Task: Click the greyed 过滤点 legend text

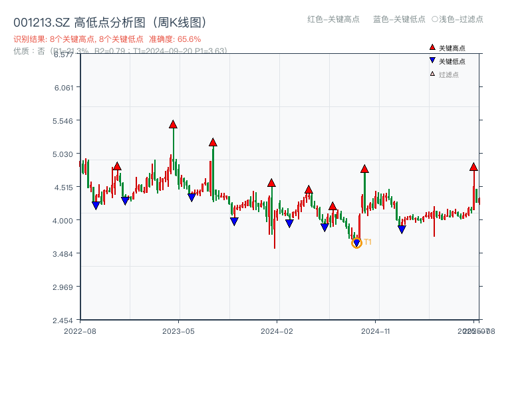Action: click(x=448, y=74)
